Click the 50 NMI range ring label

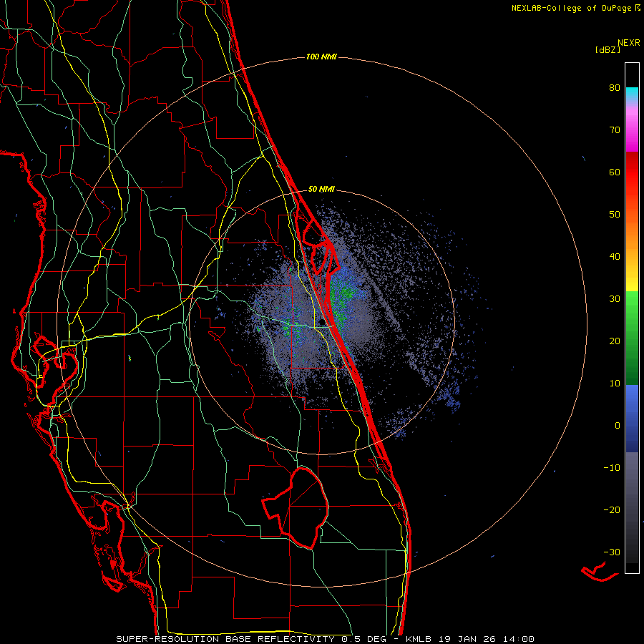pyautogui.click(x=321, y=189)
